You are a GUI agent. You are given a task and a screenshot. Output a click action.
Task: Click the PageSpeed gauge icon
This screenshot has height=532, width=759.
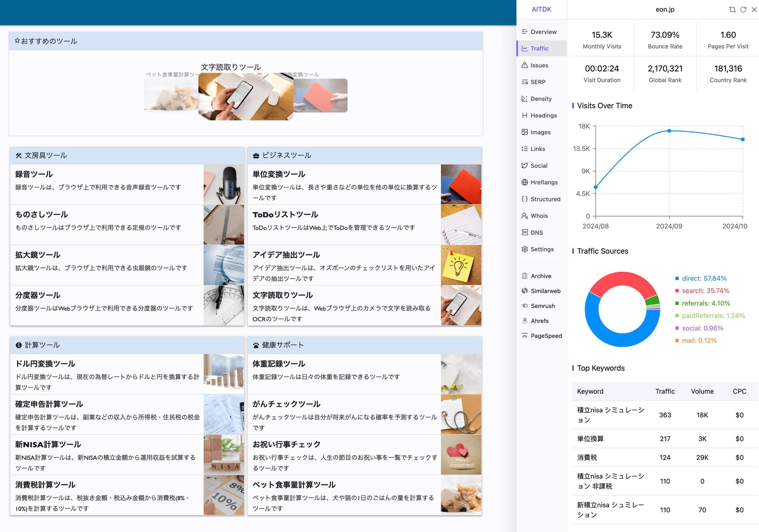click(525, 336)
